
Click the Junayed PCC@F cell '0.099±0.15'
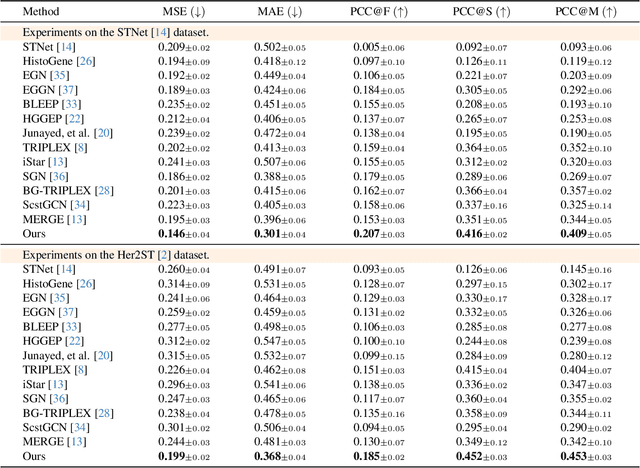coord(379,355)
